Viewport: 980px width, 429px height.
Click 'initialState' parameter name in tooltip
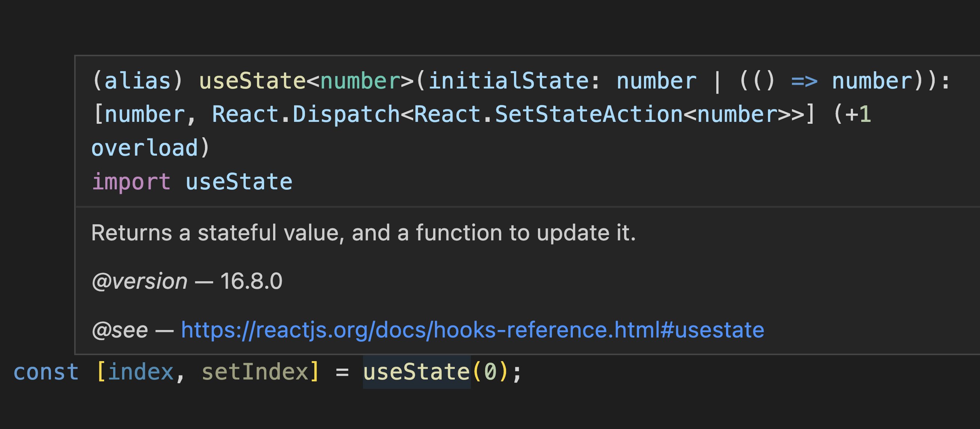(509, 81)
